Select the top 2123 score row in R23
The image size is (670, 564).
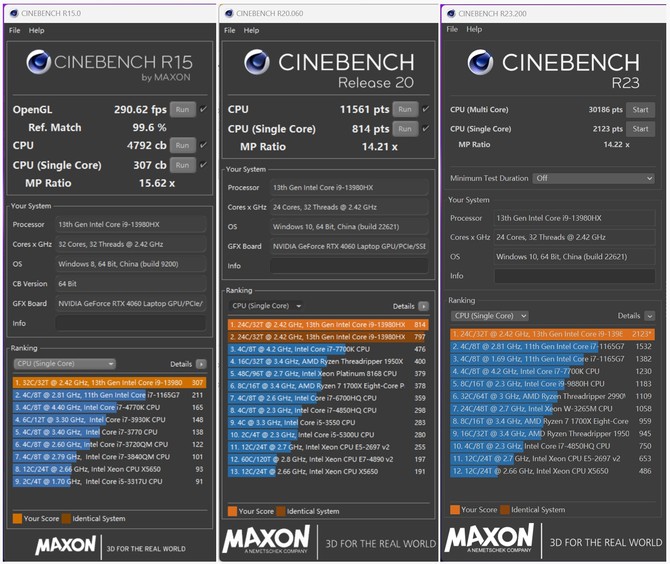(552, 334)
